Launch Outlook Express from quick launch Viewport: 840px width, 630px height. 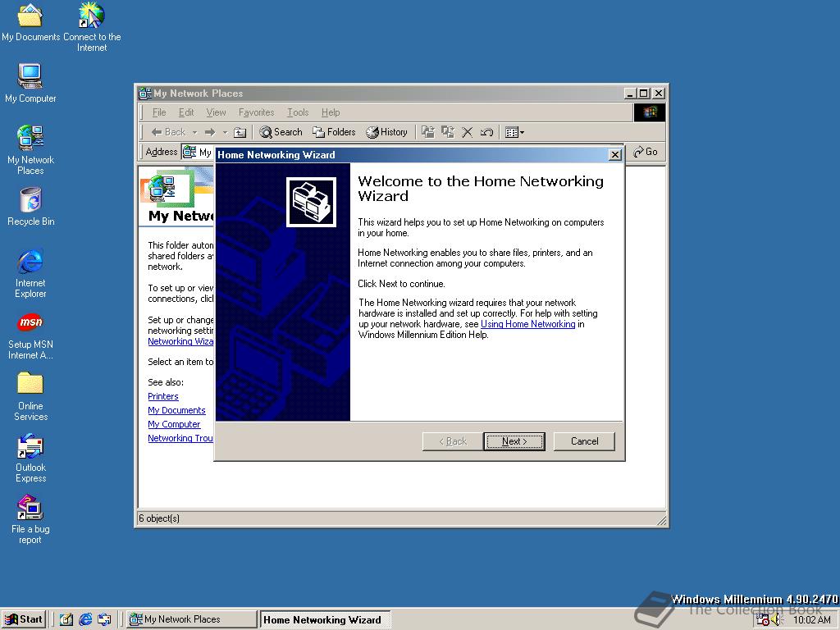pos(104,620)
